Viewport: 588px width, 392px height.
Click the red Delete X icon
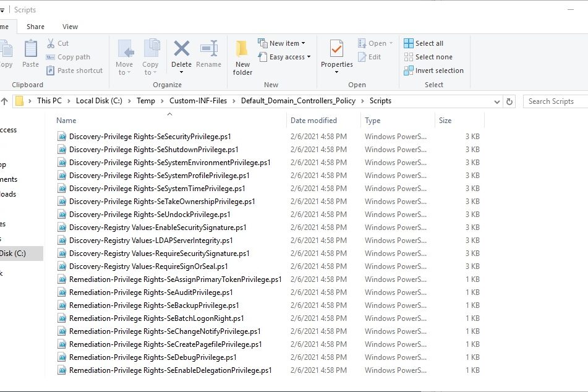(182, 49)
